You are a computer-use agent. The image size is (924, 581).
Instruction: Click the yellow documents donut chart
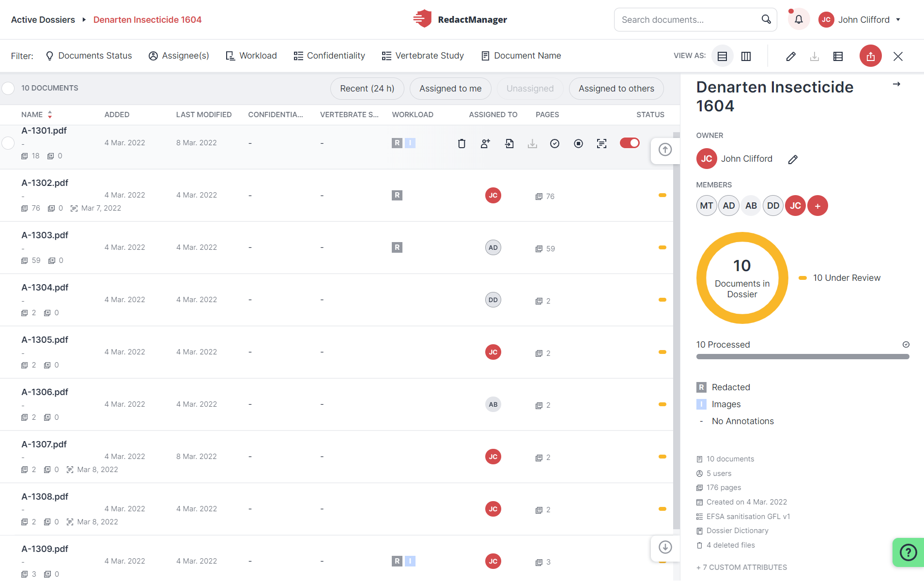click(742, 278)
